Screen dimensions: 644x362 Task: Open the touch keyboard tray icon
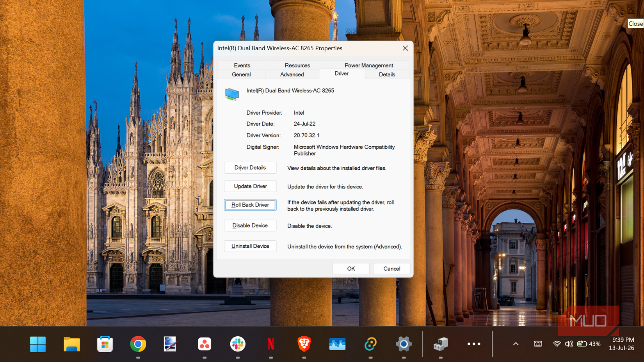coord(538,344)
